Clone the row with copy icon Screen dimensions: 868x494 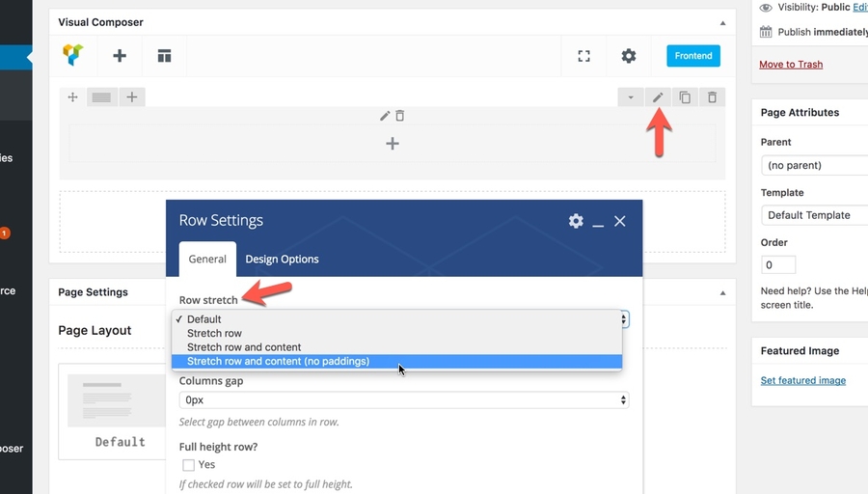click(685, 97)
